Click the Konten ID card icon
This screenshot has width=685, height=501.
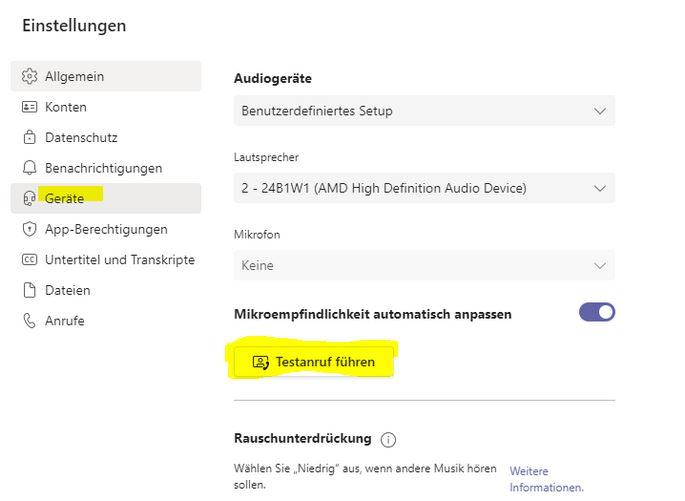coord(29,107)
